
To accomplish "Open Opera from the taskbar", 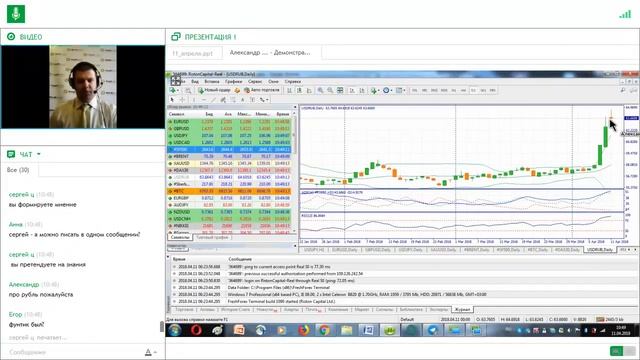I will [x=196, y=330].
